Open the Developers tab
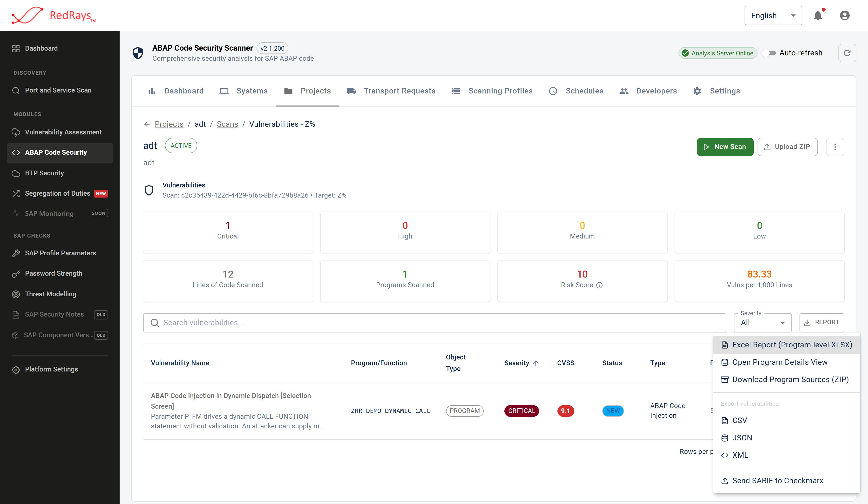 (648, 91)
